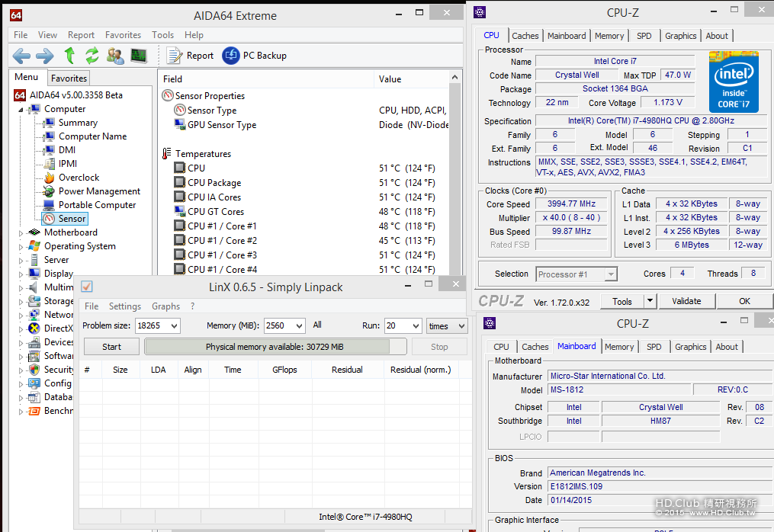Open the Graphs menu in LinX

[x=165, y=306]
